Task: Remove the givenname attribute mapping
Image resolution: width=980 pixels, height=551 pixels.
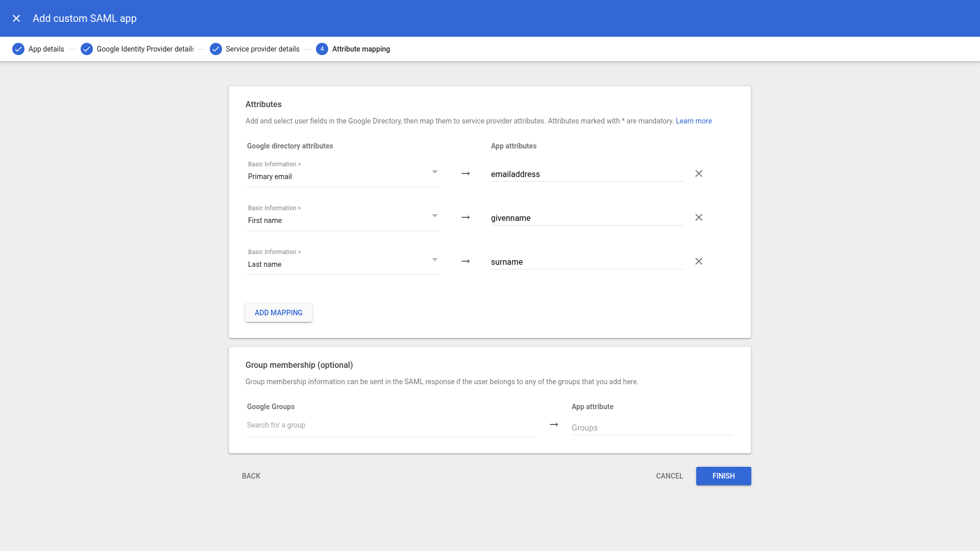Action: pyautogui.click(x=699, y=217)
